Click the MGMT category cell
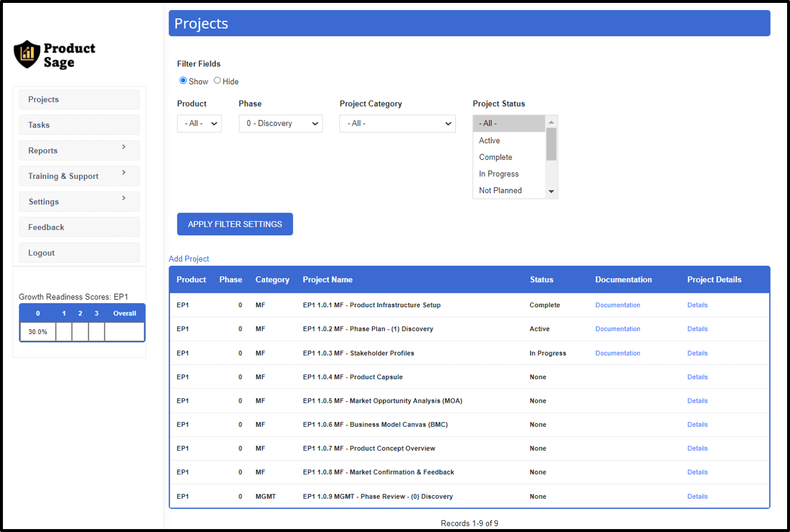790x532 pixels. [266, 496]
